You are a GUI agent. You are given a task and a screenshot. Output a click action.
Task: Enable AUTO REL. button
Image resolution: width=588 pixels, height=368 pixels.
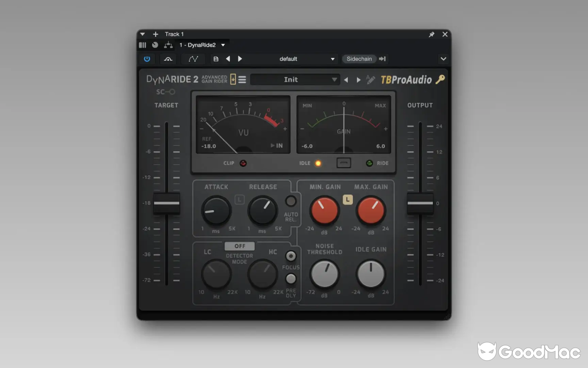point(291,201)
